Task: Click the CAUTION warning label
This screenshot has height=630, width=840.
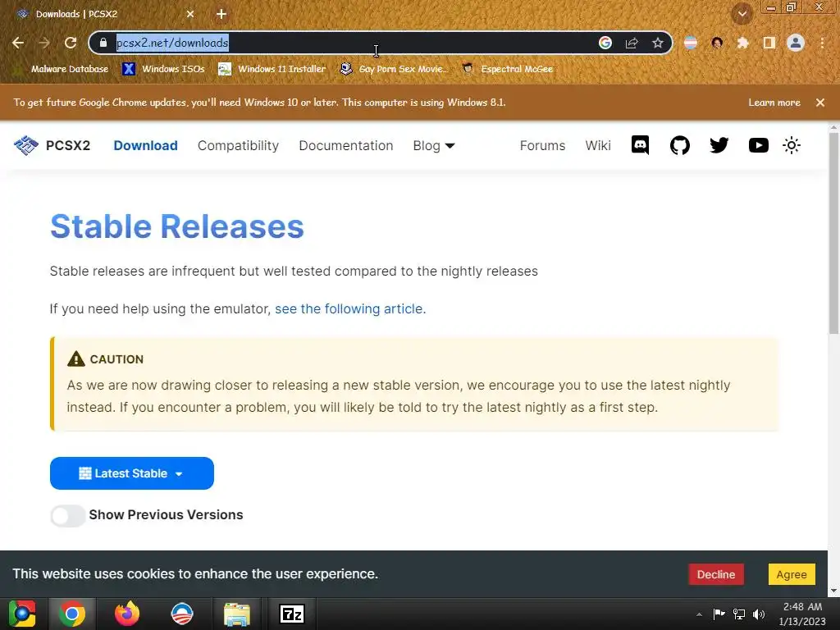Action: pyautogui.click(x=106, y=359)
